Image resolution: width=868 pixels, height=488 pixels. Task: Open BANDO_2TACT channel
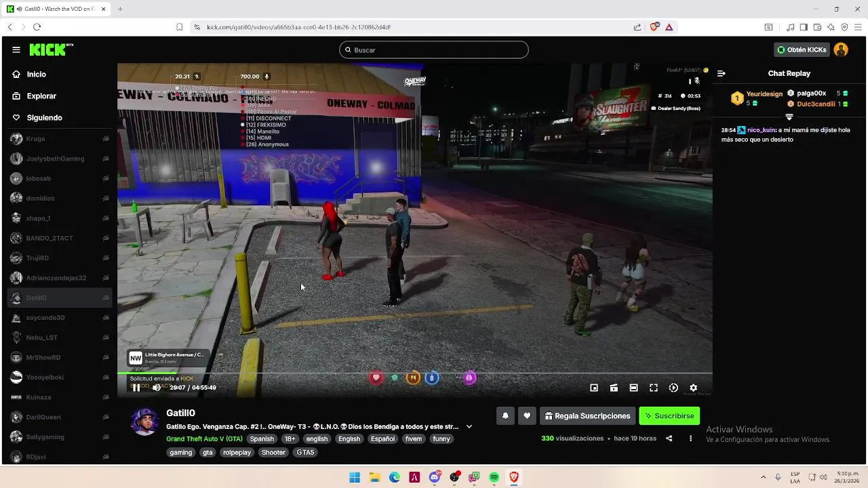click(x=60, y=238)
